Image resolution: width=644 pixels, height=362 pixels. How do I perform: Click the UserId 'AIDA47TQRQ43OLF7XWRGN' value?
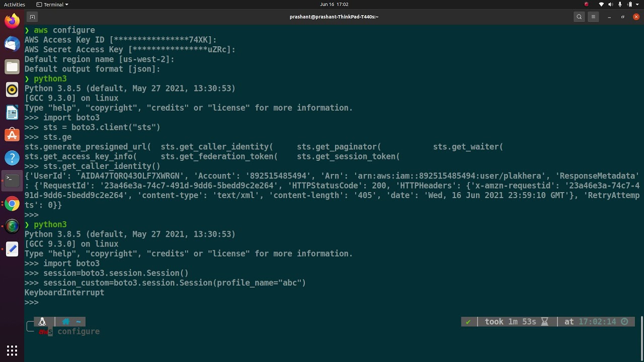[x=133, y=176]
